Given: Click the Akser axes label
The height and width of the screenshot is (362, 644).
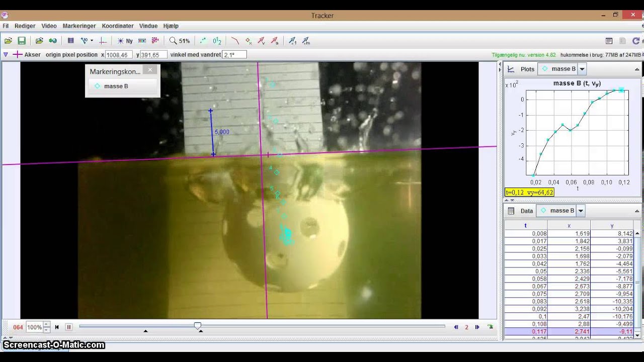Looking at the screenshot, I should click(33, 55).
